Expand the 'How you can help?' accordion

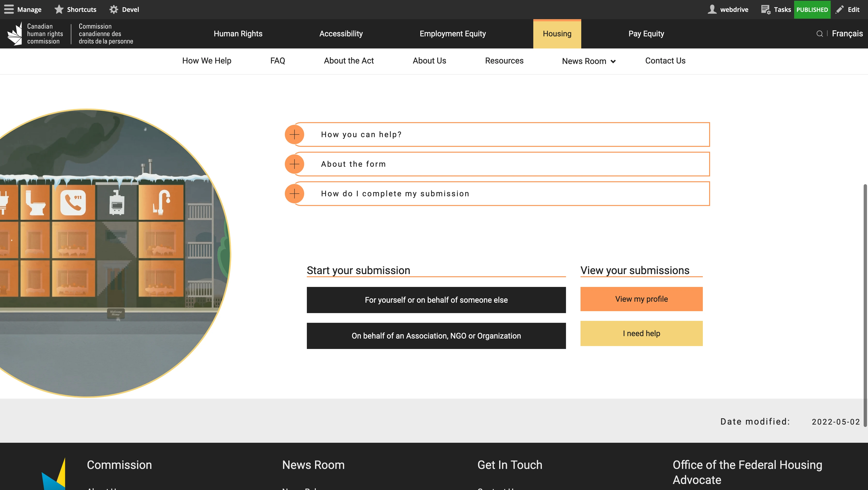pyautogui.click(x=294, y=134)
